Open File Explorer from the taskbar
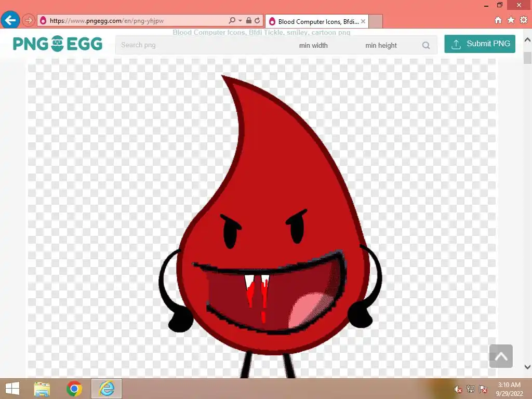The image size is (532, 399). point(42,389)
